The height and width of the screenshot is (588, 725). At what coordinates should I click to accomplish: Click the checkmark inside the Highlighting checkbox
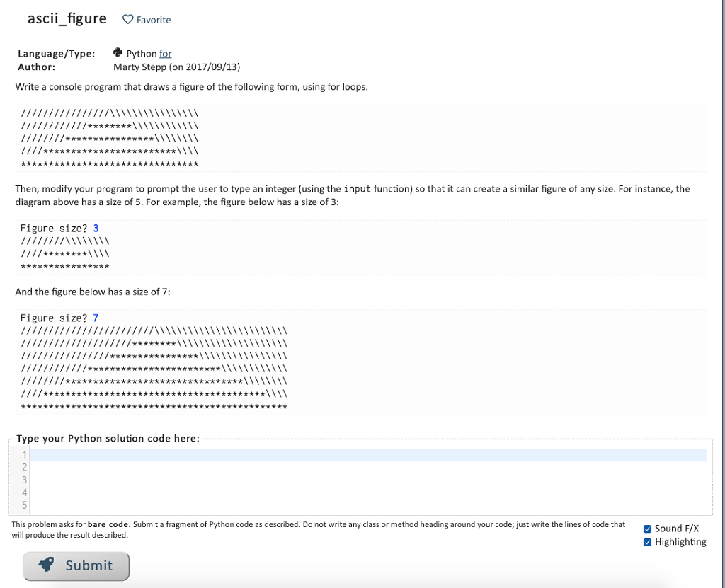647,541
